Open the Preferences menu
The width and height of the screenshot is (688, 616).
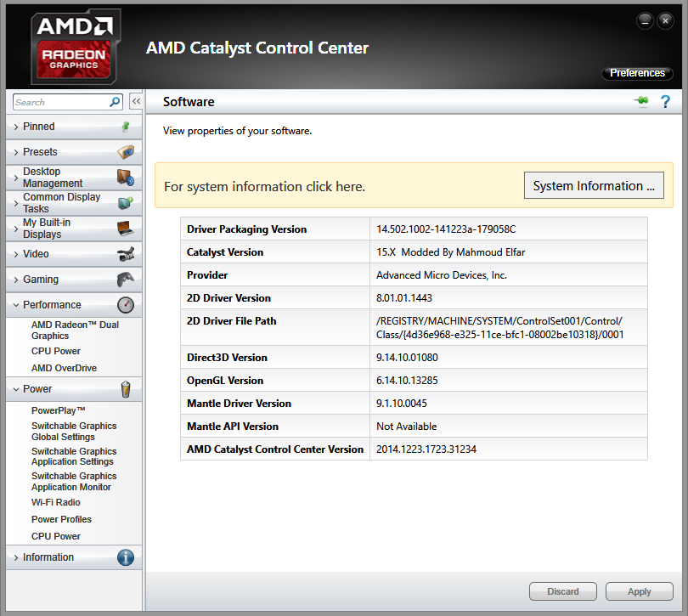[637, 73]
